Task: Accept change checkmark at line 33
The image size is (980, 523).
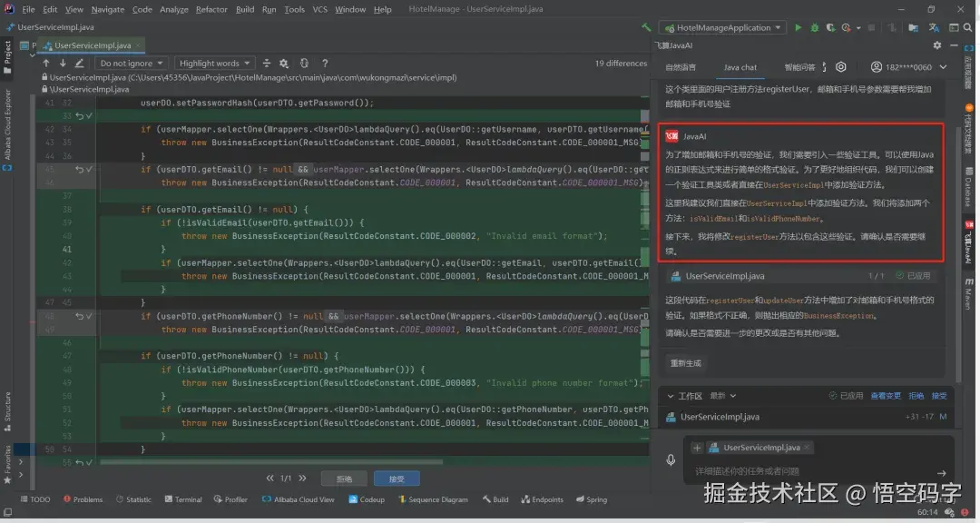Action: coord(89,115)
